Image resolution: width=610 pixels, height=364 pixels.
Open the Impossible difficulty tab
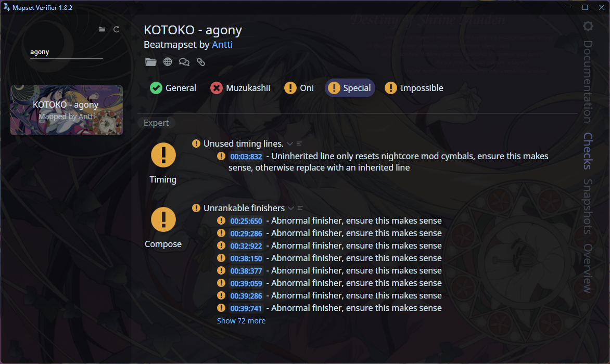(x=414, y=88)
